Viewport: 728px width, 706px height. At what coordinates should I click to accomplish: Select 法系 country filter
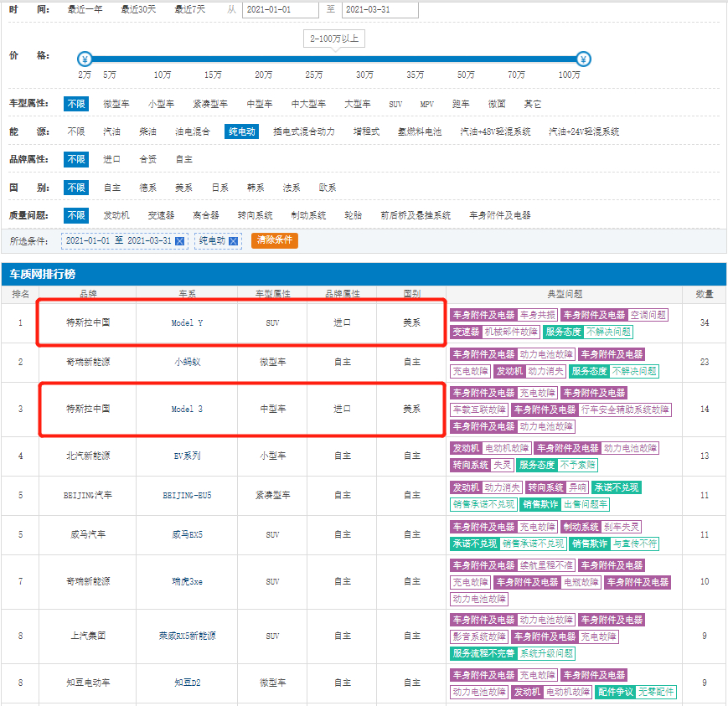click(291, 188)
